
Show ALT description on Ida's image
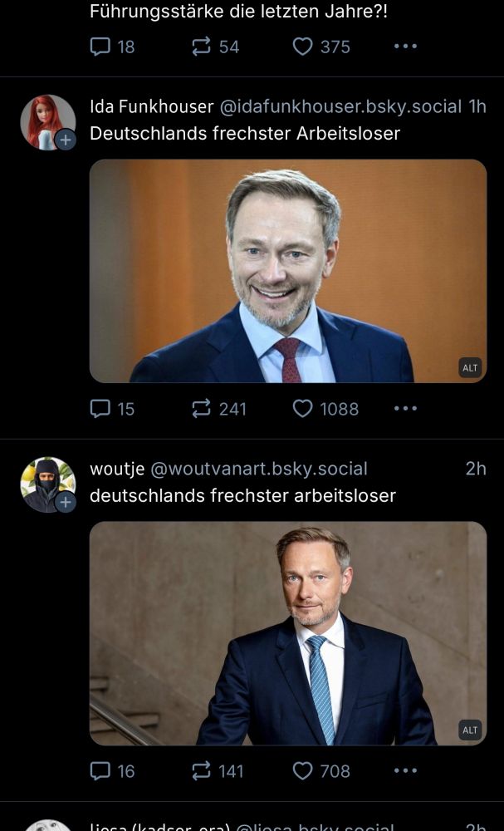point(470,367)
